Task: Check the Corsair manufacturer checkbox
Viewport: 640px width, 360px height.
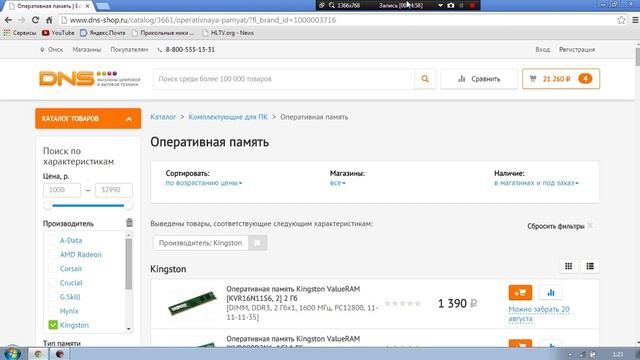Action: [x=53, y=269]
